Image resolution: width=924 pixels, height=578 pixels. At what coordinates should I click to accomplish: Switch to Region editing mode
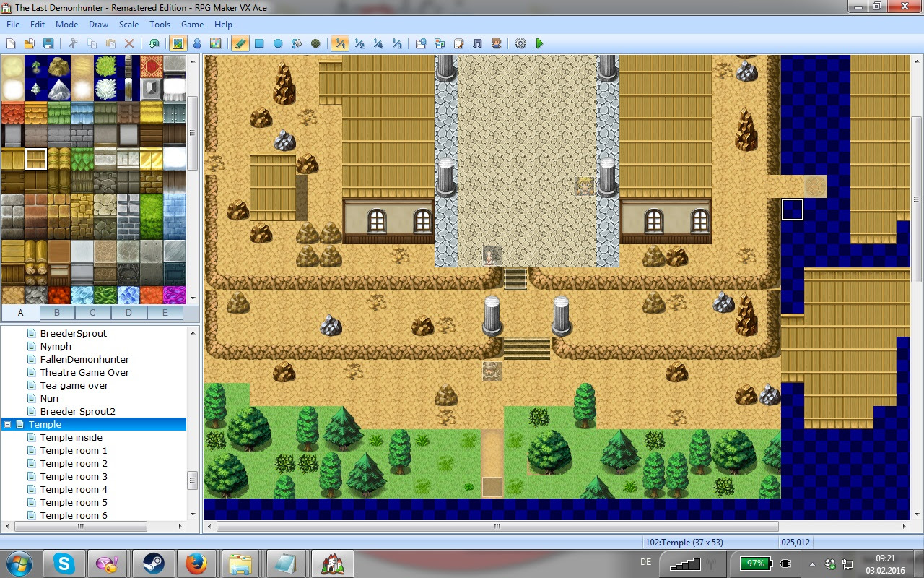click(x=215, y=43)
